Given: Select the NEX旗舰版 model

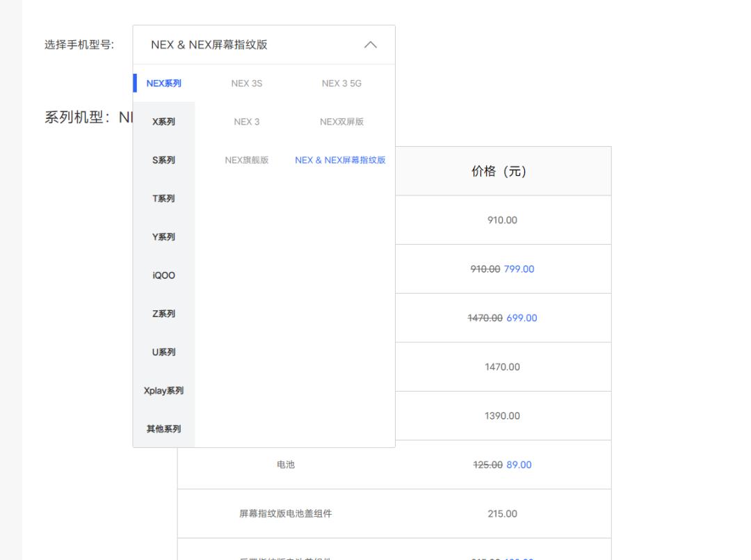Looking at the screenshot, I should pyautogui.click(x=247, y=160).
